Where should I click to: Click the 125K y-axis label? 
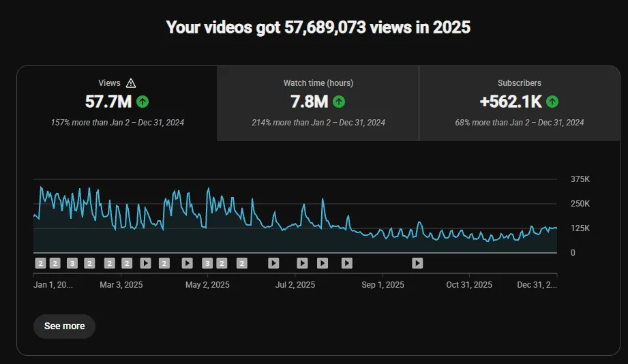[580, 228]
